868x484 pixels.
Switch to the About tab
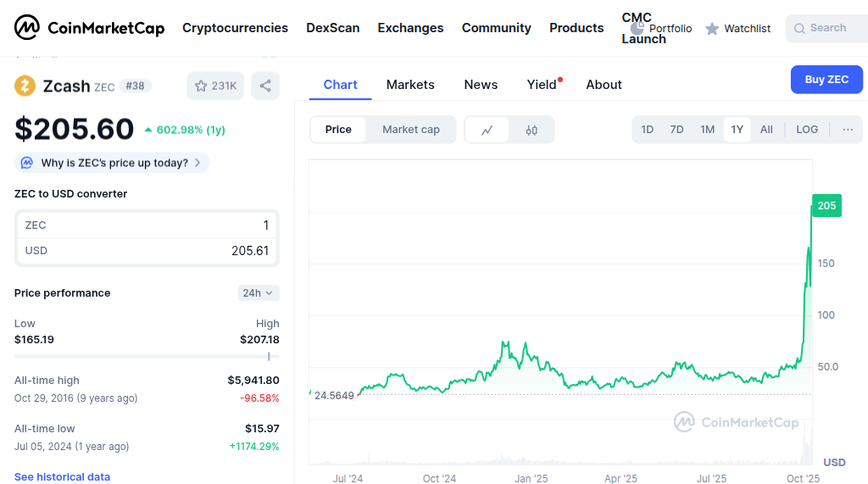click(x=604, y=85)
